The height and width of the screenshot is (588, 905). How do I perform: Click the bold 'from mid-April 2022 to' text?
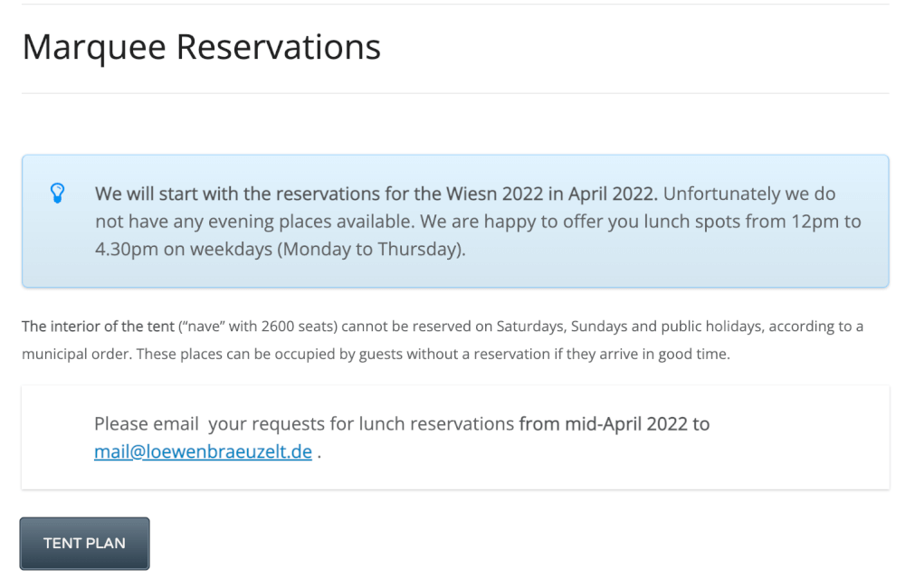pos(614,424)
